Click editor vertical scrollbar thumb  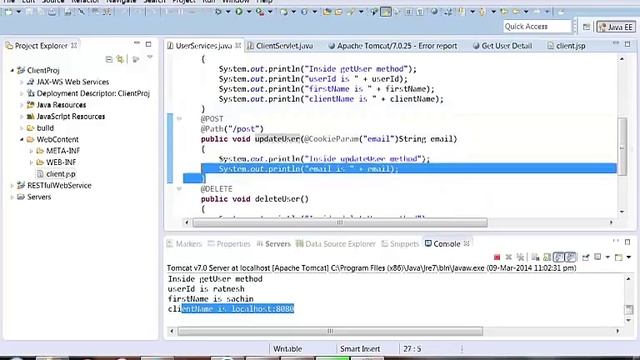[x=622, y=147]
